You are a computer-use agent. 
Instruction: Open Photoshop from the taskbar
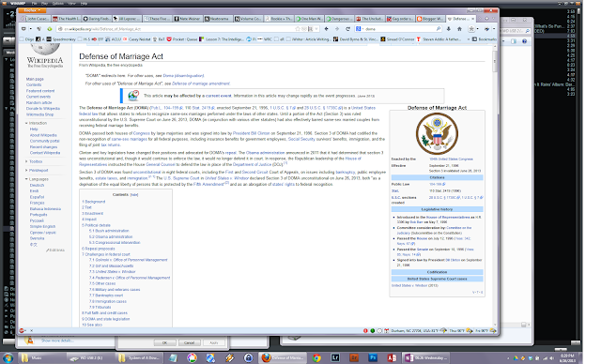point(373,357)
